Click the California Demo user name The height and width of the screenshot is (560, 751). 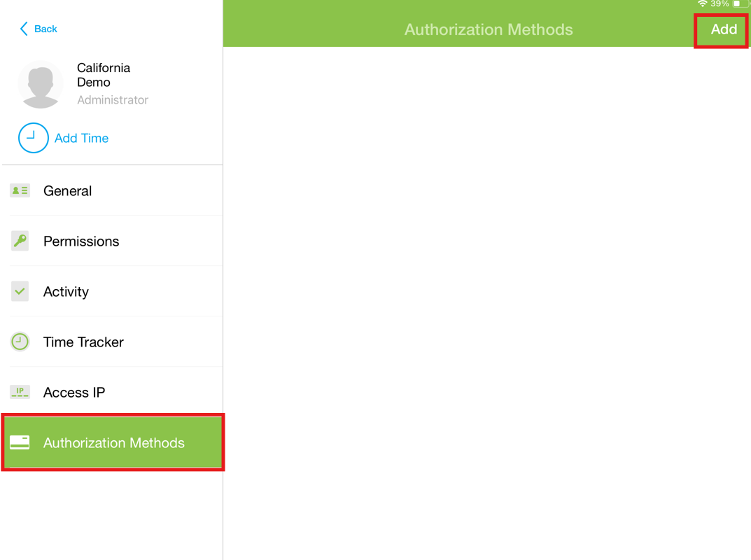pyautogui.click(x=104, y=75)
